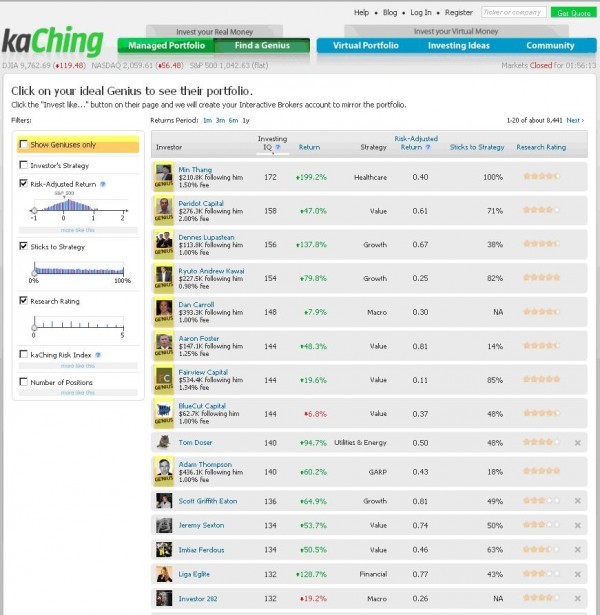Click the Investing IQ help icon
The image size is (600, 615).
[x=278, y=147]
